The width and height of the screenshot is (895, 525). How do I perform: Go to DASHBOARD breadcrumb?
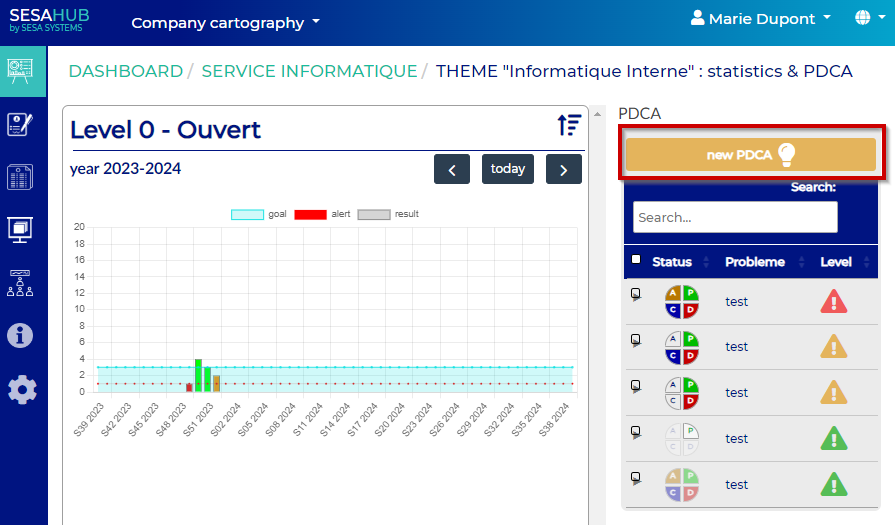coord(126,71)
